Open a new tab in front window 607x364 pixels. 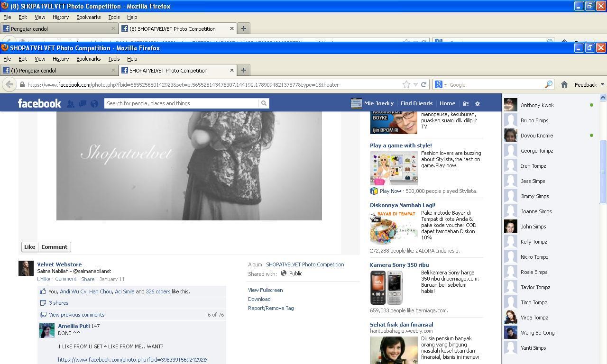[243, 70]
